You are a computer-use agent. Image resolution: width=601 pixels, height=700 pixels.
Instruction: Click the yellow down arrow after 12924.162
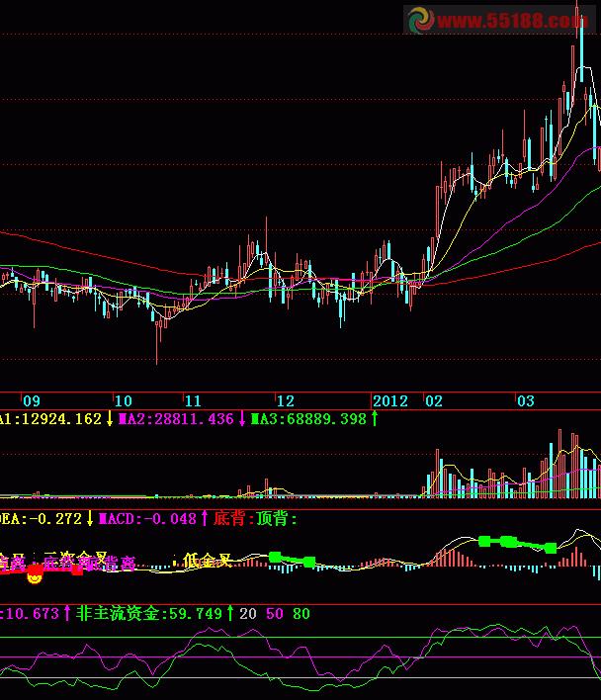coord(110,419)
